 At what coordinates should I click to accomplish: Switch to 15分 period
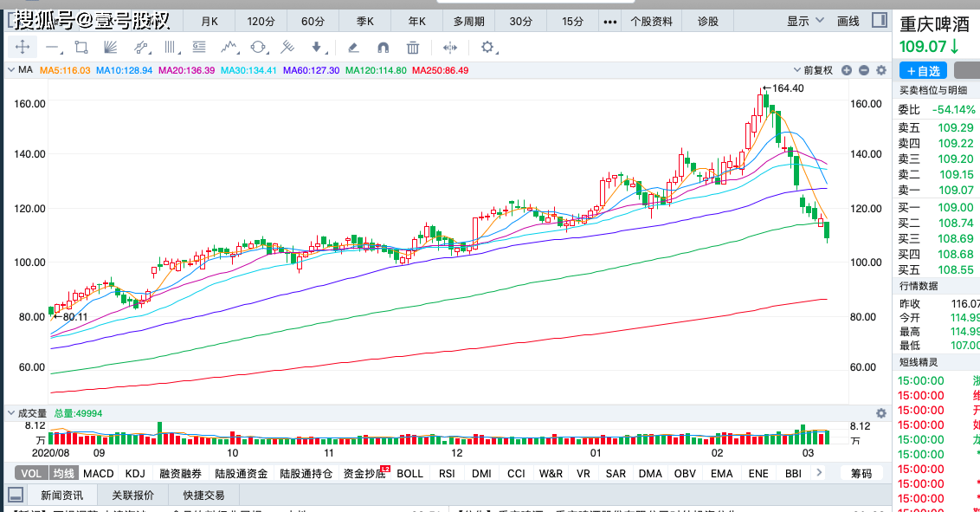coord(572,22)
